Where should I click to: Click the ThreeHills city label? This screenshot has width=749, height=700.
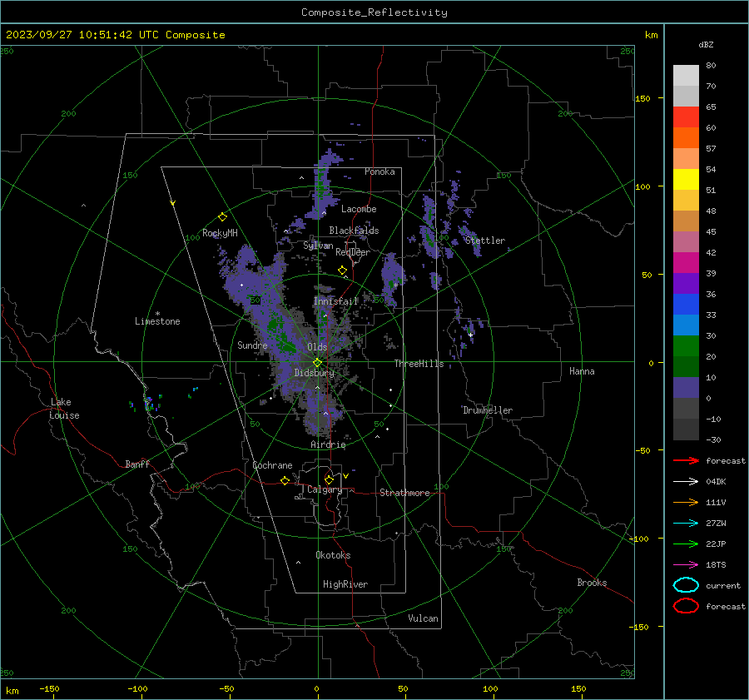click(x=419, y=364)
